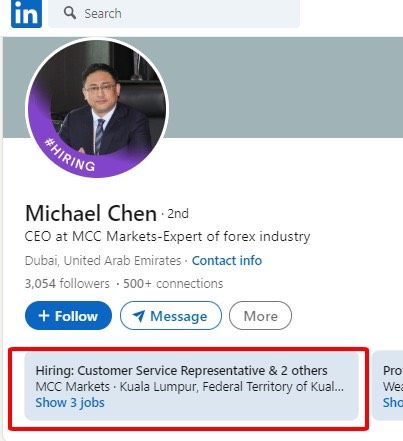The image size is (403, 441).
Task: Click Show 3 jobs link
Action: [x=70, y=403]
